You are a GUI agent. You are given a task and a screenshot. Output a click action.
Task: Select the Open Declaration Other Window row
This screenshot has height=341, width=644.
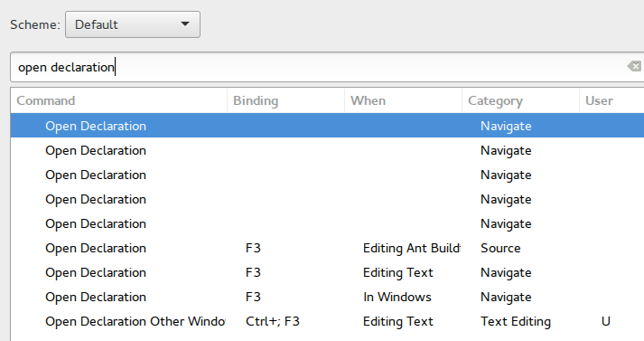coord(327,321)
